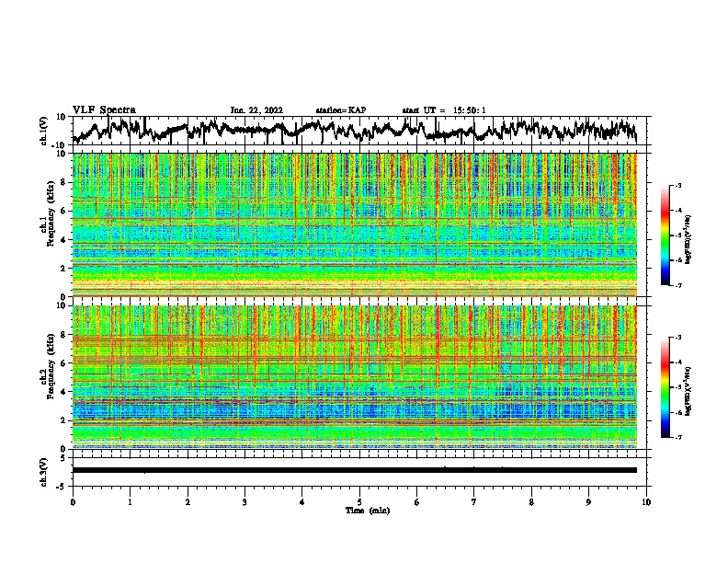The image size is (728, 563).
Task: Click the '-7' label on ch.1 color scale
Action: 677,285
